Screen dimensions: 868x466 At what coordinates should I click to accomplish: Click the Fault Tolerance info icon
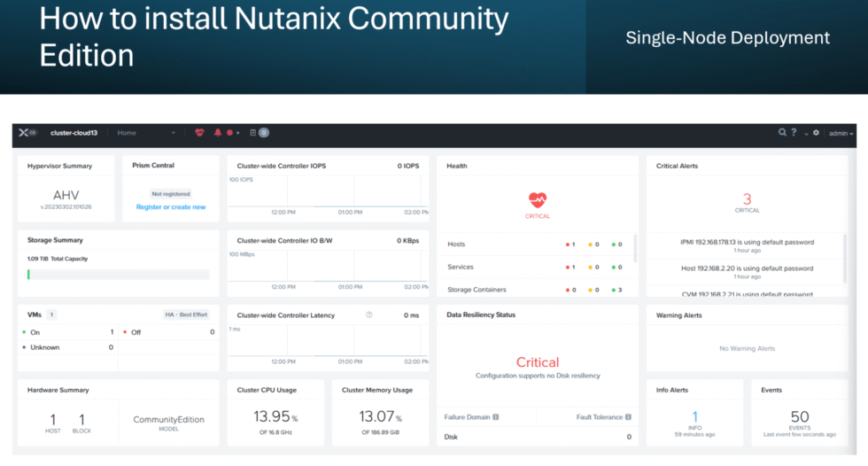pyautogui.click(x=628, y=417)
